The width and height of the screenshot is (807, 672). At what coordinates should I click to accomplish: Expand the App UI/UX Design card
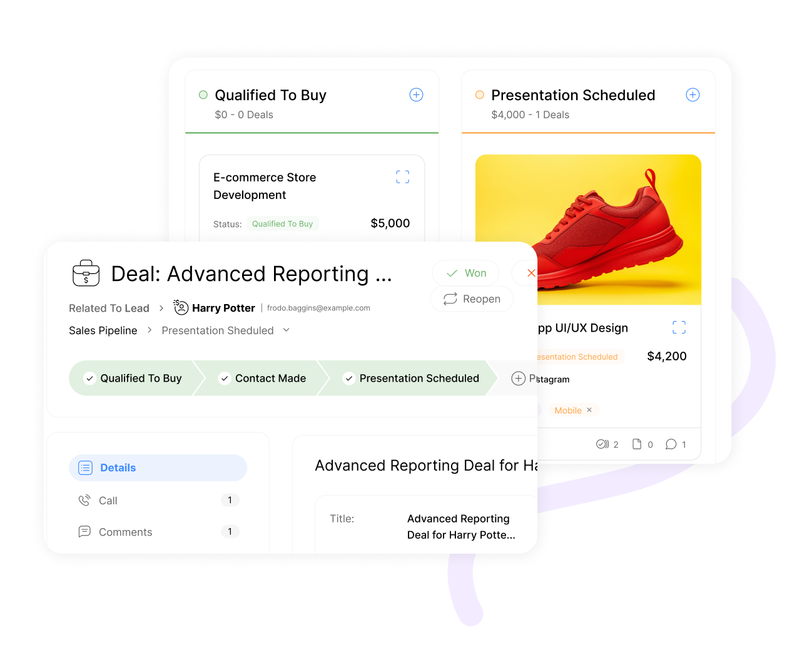point(679,327)
